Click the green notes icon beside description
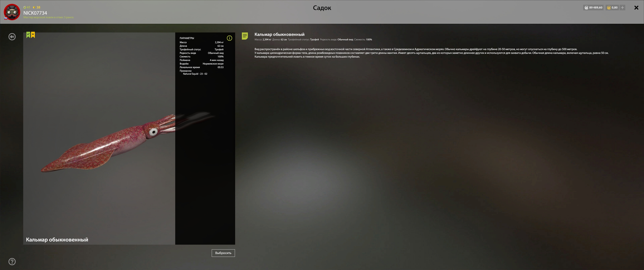 [x=245, y=36]
